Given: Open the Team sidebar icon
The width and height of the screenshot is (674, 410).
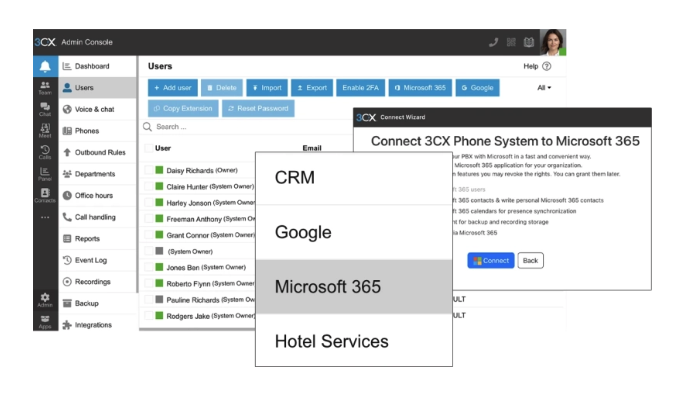Looking at the screenshot, I should pos(45,89).
